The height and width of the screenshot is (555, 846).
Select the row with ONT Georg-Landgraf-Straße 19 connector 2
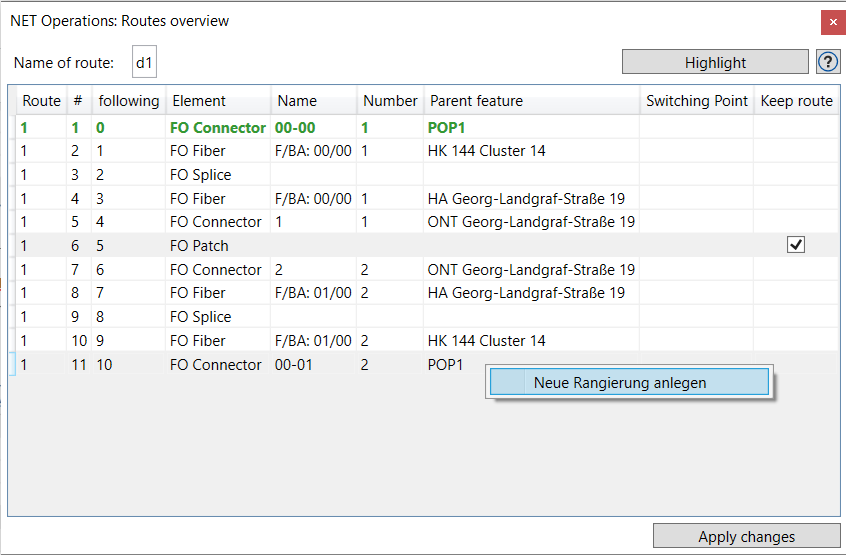427,269
